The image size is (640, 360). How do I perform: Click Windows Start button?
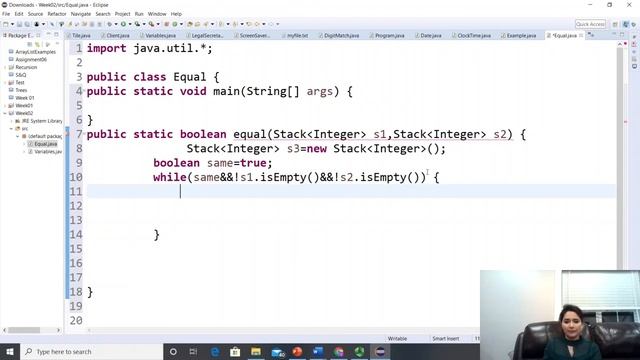point(9,351)
